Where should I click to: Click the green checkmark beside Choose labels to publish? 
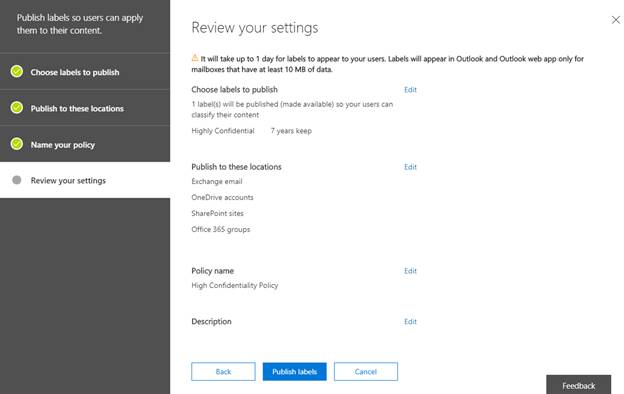point(17,72)
